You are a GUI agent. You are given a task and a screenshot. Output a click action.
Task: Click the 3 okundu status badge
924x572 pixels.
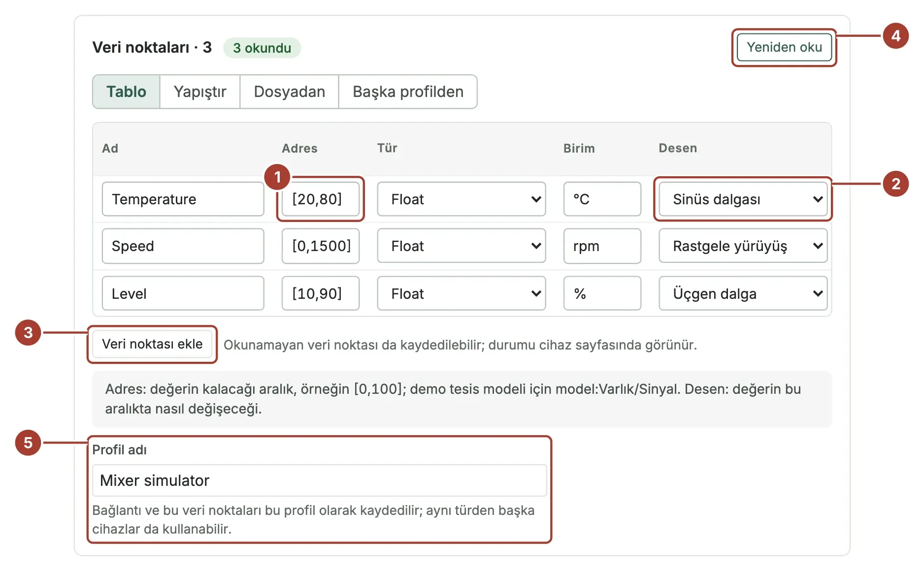[262, 48]
